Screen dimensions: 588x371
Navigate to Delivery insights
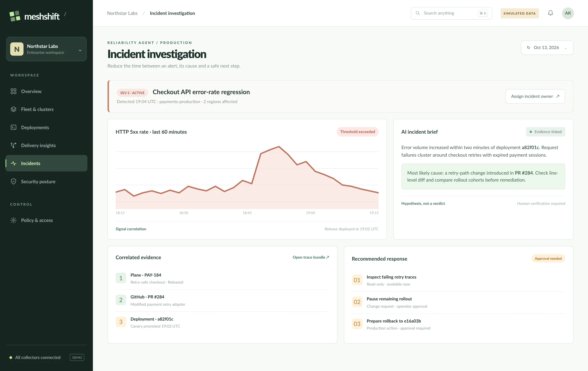[x=46, y=145]
